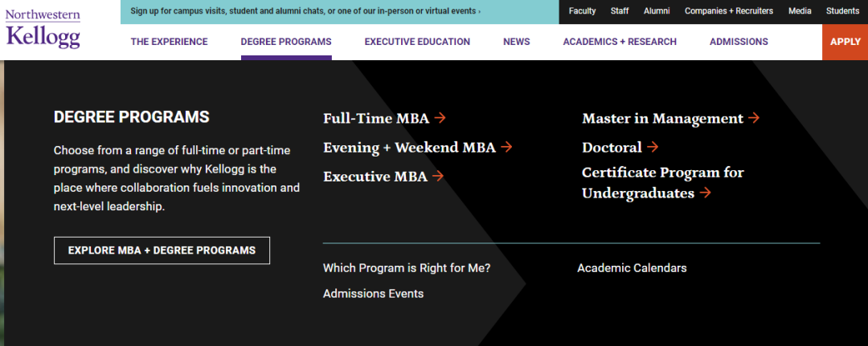This screenshot has width=868, height=346.
Task: Click the Northwestern Kellogg logo
Action: [43, 29]
